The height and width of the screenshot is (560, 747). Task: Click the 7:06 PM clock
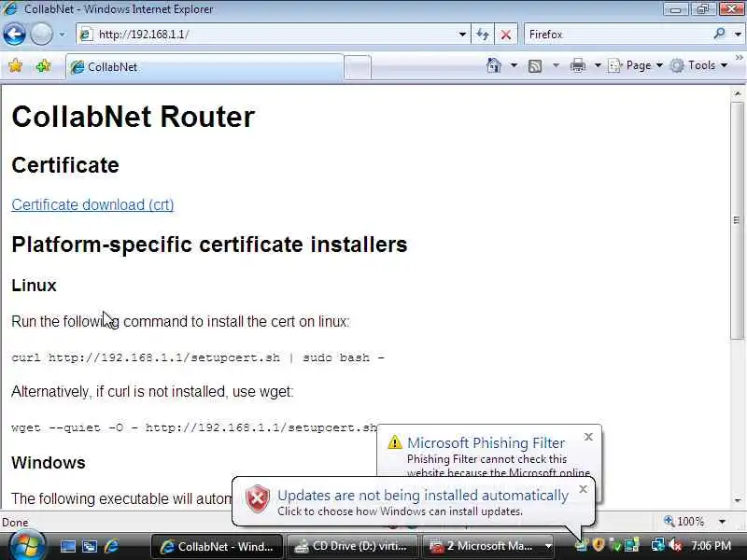711,546
